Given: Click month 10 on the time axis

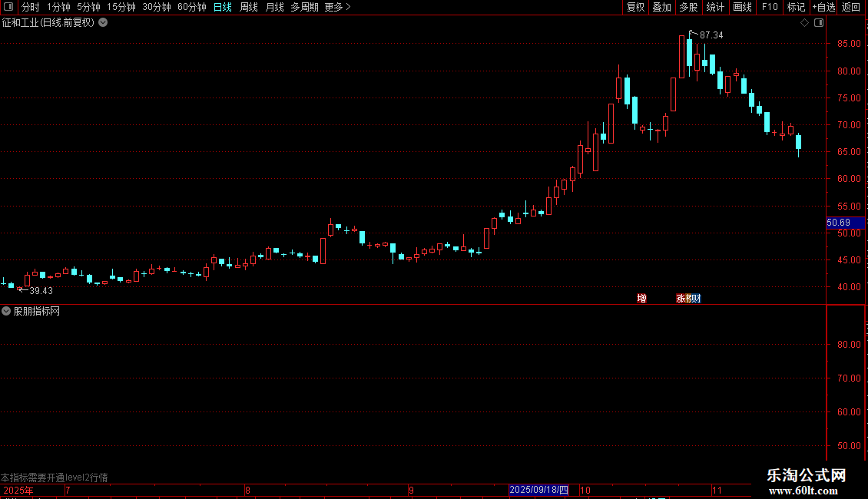Looking at the screenshot, I should tap(585, 491).
